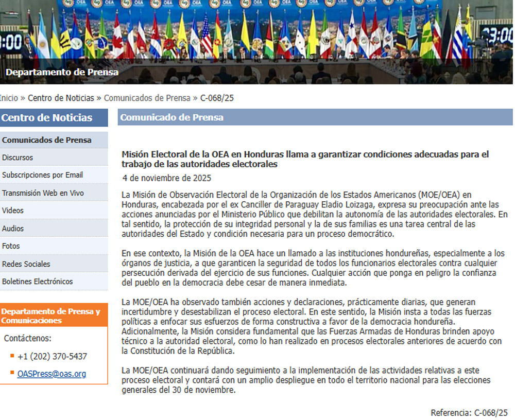Open Centro de Noticias in the breadcrumb
The image size is (515, 420).
(x=61, y=98)
